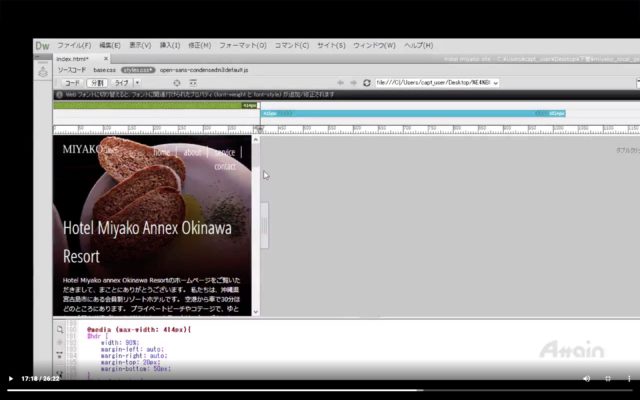Open the ファイル(F) menu
Screen dimensions: 640x400
(x=74, y=45)
